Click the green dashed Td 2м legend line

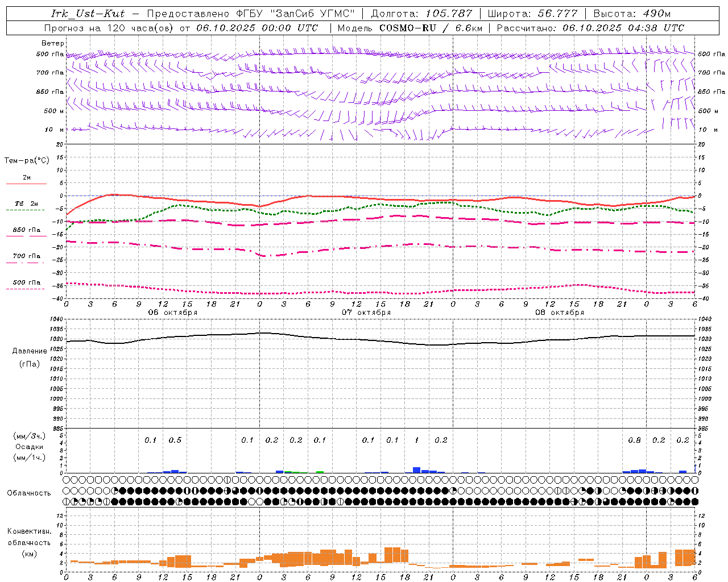(x=25, y=210)
